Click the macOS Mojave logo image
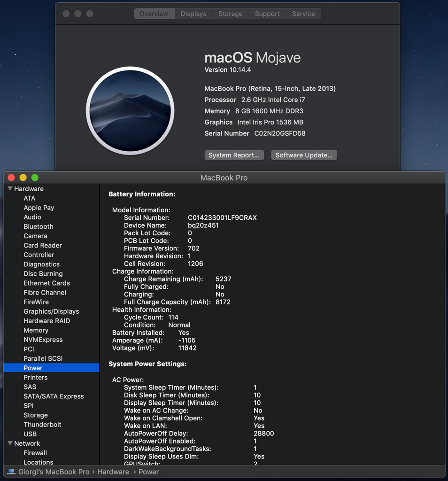Image resolution: width=448 pixels, height=481 pixels. tap(130, 111)
